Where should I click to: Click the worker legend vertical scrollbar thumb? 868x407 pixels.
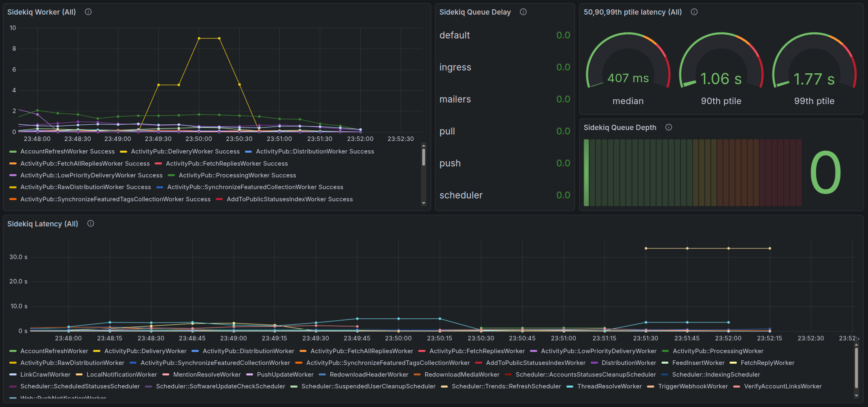tap(423, 157)
